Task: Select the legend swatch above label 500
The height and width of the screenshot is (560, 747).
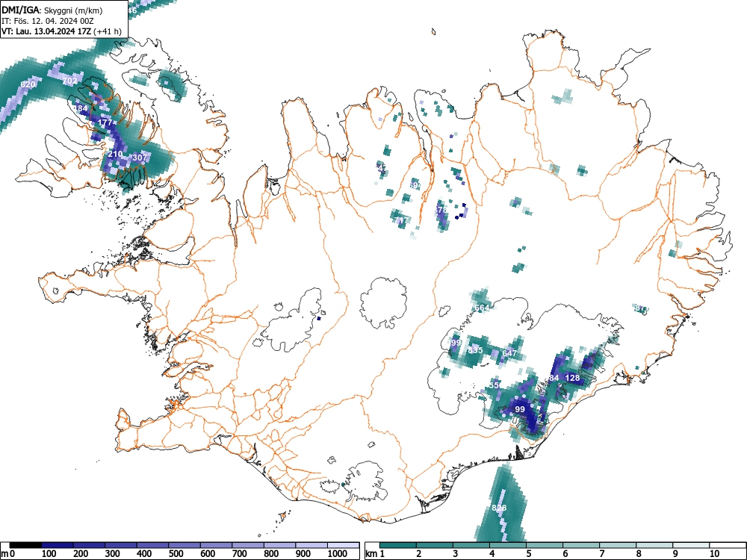Action: (x=185, y=545)
